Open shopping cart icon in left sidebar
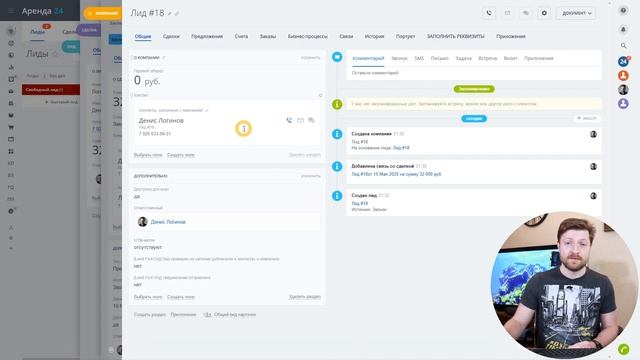This screenshot has width=640, height=360. (11, 127)
